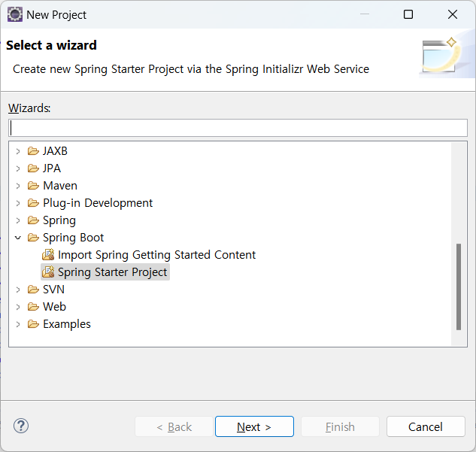The width and height of the screenshot is (476, 452).
Task: Click the wizard list scrollbar thumb
Action: click(459, 287)
